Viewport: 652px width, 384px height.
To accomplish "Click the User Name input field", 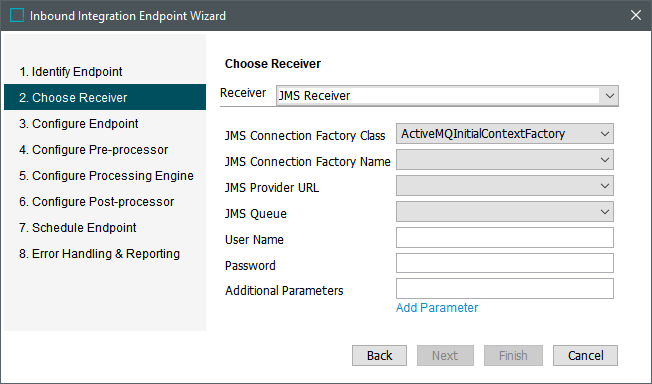I will pos(504,238).
